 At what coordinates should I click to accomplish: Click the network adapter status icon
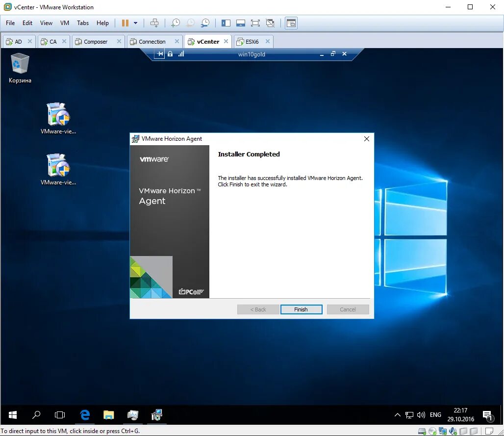443,431
